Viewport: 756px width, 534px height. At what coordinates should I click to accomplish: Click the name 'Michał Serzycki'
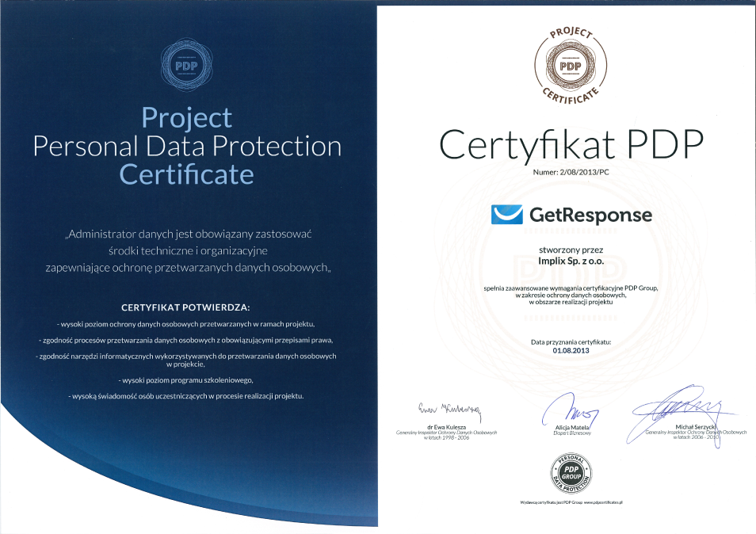pyautogui.click(x=696, y=427)
